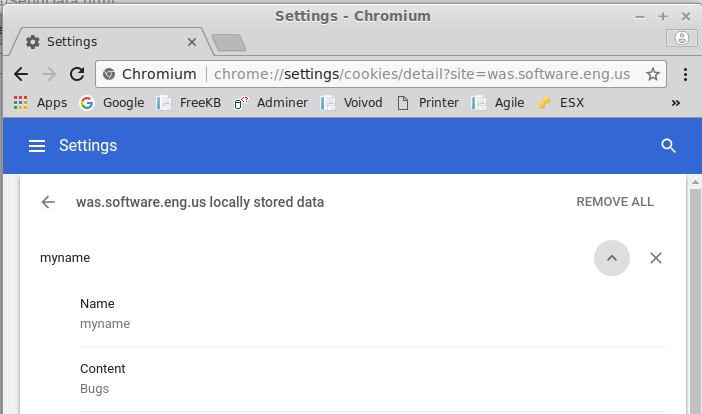
Task: Open the Apps bookmark shortcut
Action: pyautogui.click(x=40, y=103)
